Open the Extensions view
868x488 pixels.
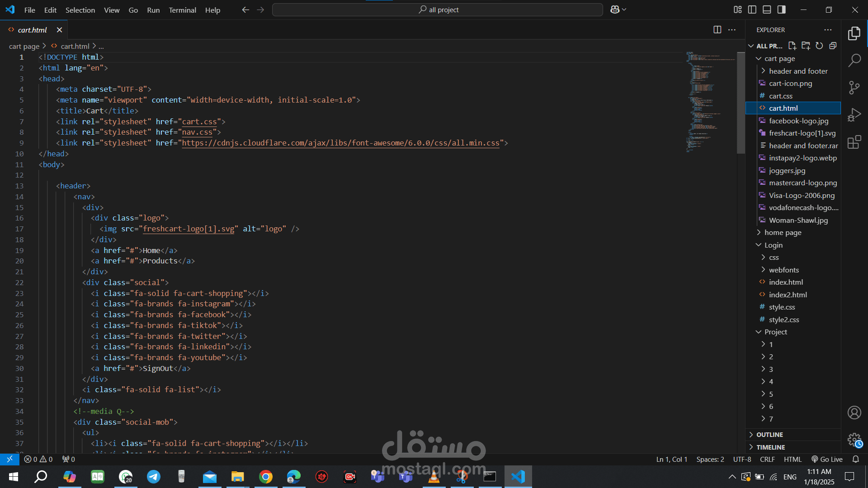point(854,142)
